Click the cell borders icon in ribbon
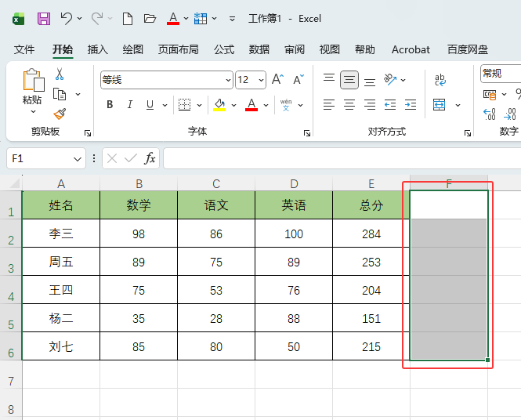 point(184,105)
